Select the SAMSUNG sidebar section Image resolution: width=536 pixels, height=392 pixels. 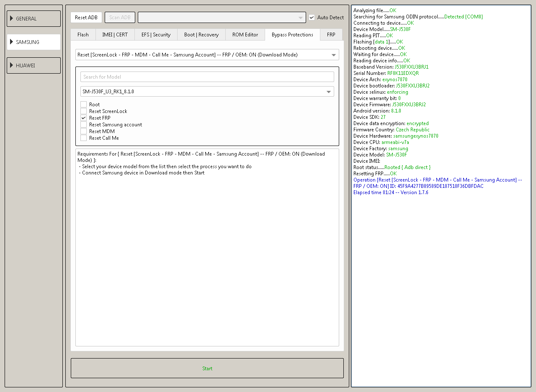pos(33,42)
